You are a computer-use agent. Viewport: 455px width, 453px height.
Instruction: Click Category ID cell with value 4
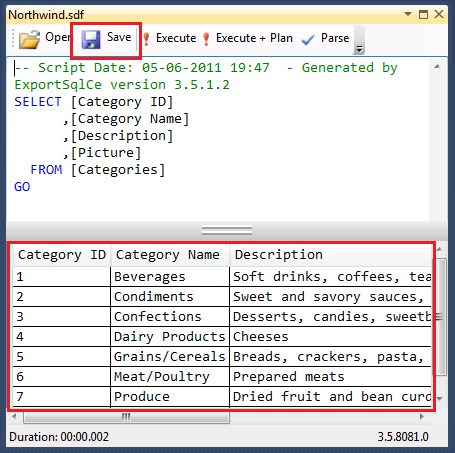[x=62, y=337]
